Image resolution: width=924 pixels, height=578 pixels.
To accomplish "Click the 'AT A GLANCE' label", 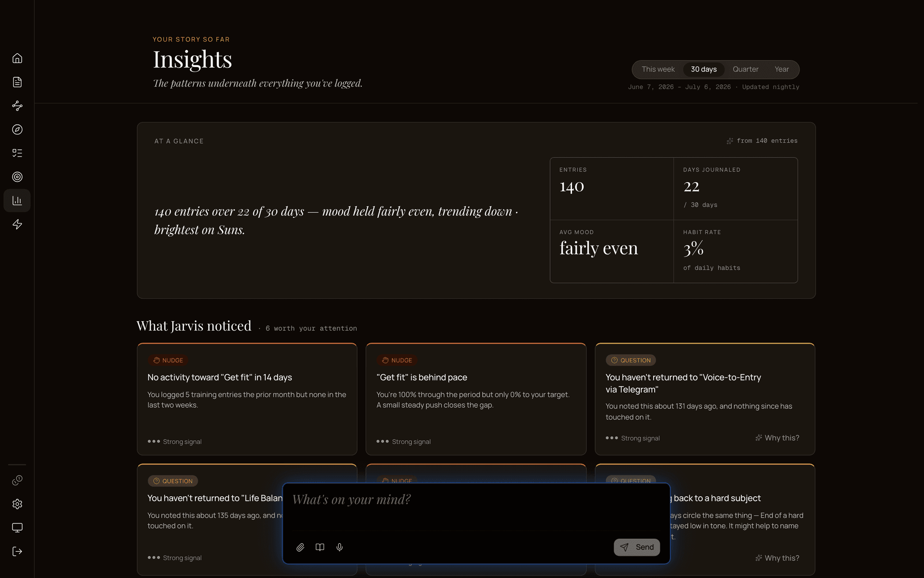I will tap(179, 141).
